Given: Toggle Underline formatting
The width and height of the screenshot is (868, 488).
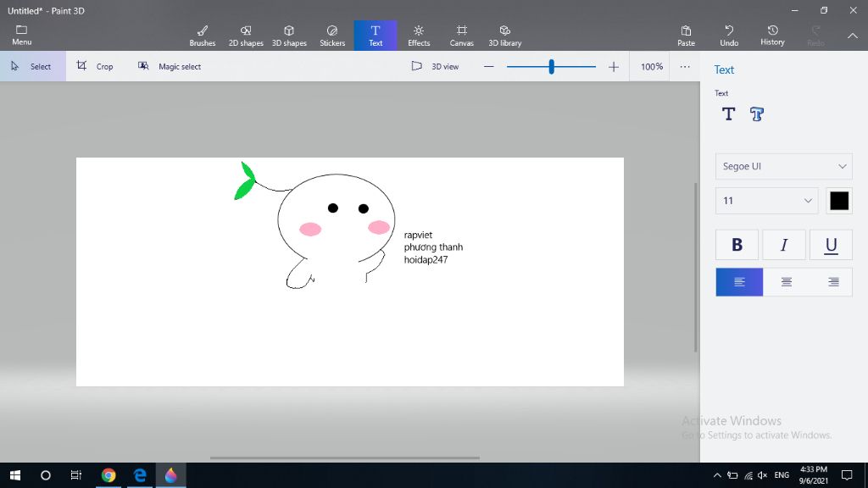Looking at the screenshot, I should pyautogui.click(x=831, y=245).
